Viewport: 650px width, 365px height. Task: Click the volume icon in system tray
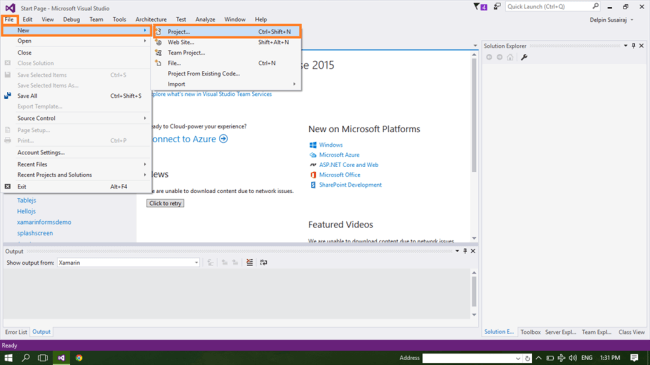pyautogui.click(x=573, y=358)
